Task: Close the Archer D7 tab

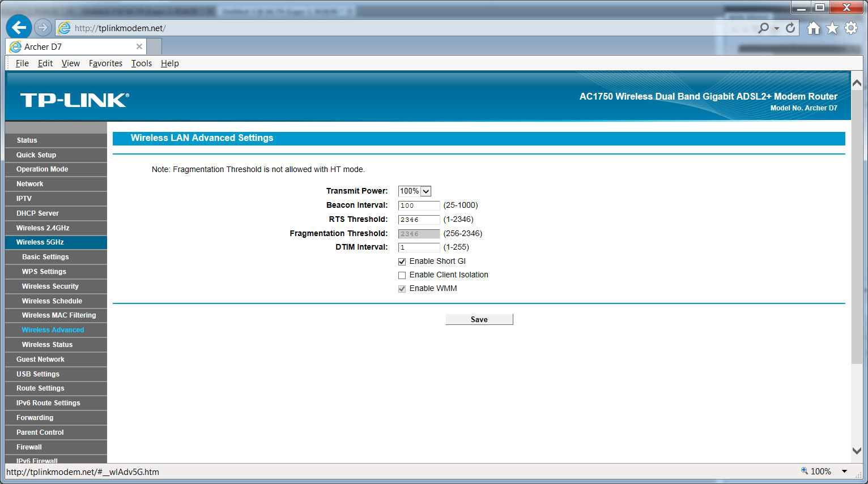Action: (x=139, y=46)
